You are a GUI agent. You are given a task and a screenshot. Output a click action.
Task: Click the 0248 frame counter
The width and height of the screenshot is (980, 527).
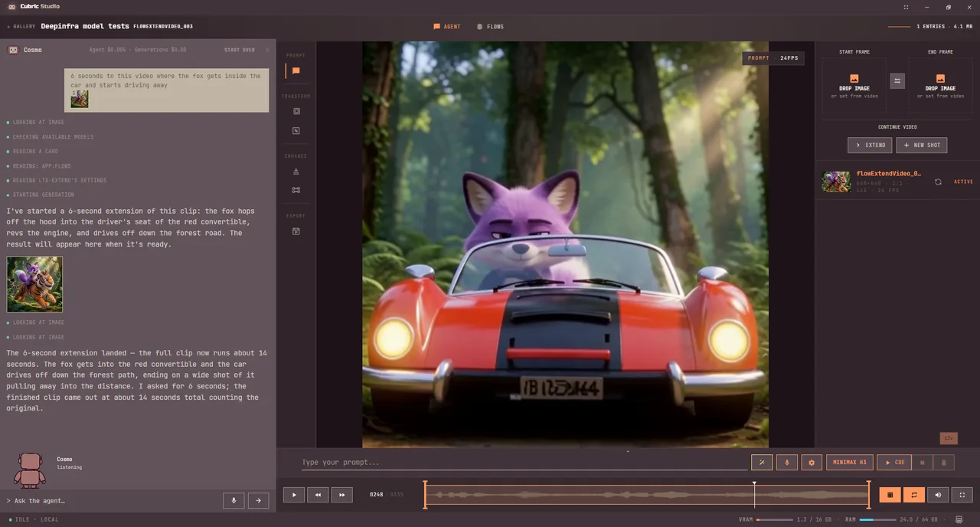click(x=376, y=495)
